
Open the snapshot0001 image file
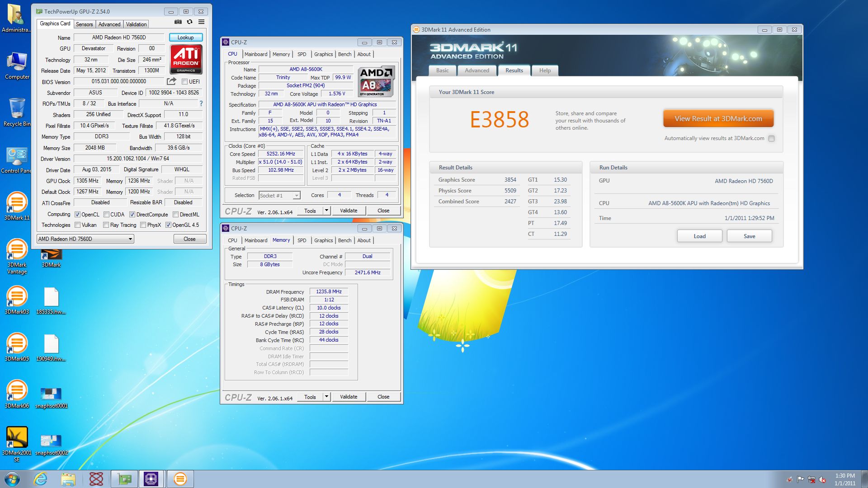51,398
